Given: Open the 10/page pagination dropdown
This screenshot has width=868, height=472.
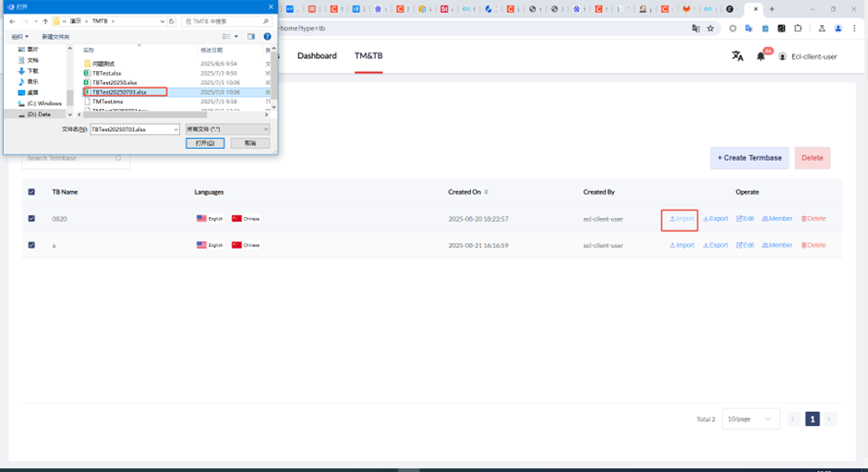Looking at the screenshot, I should [x=751, y=419].
